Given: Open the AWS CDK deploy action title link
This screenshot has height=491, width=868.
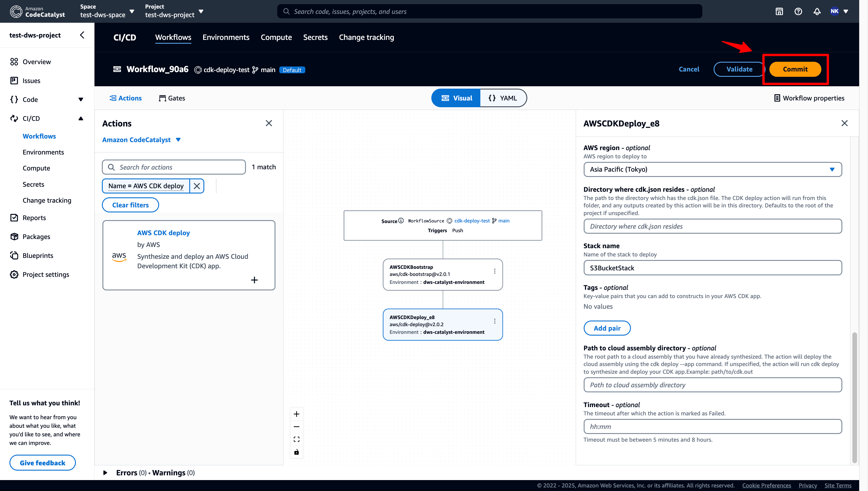Looking at the screenshot, I should pyautogui.click(x=164, y=233).
